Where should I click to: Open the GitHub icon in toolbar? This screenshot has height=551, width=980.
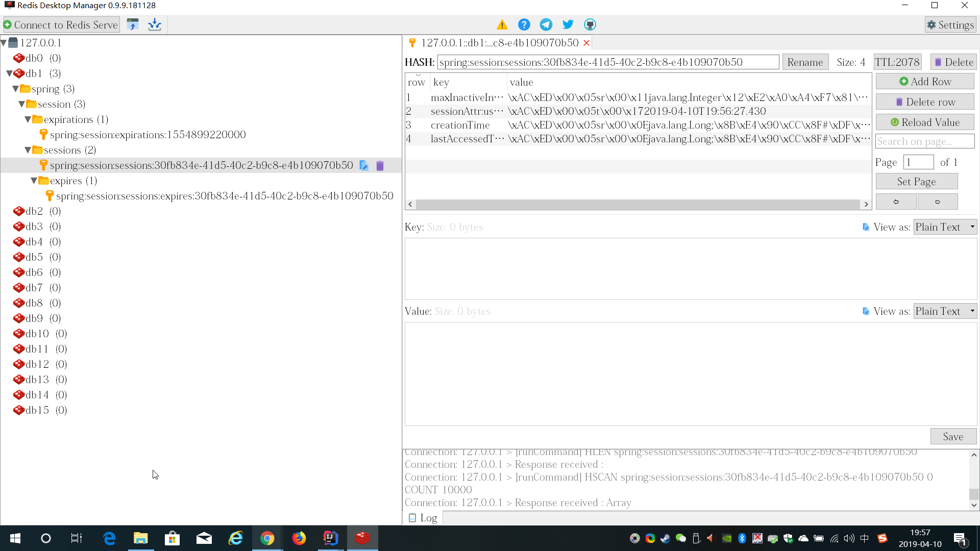590,24
